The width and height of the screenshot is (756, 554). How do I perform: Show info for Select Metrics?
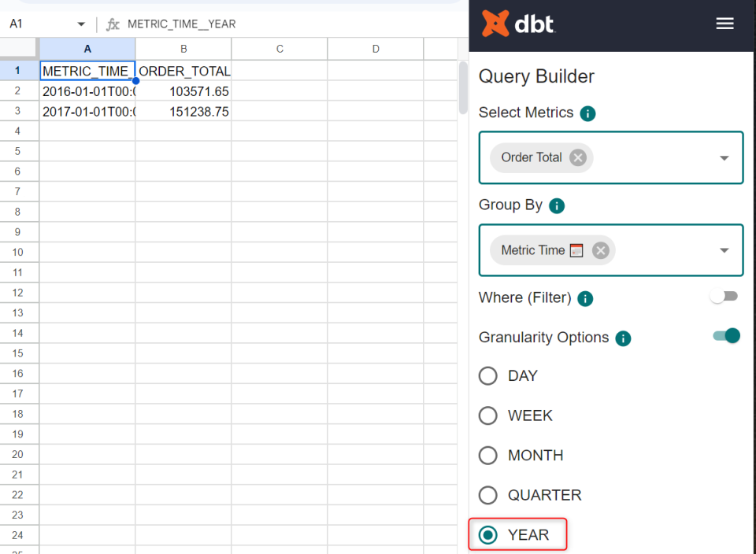587,113
